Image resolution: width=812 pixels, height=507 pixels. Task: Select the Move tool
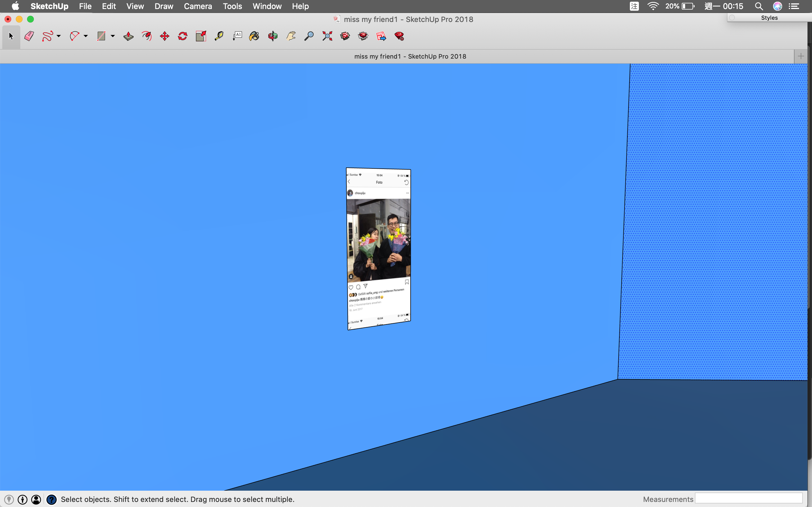click(164, 36)
